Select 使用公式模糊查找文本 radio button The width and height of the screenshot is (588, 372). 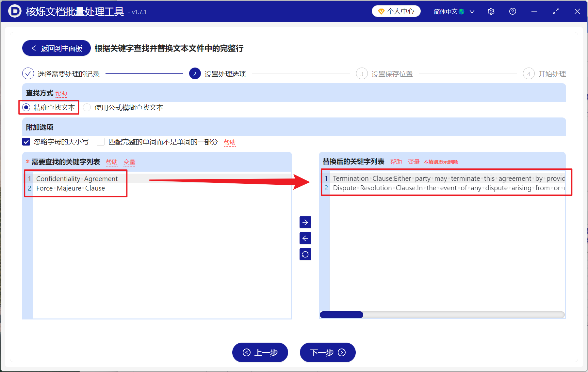[87, 107]
